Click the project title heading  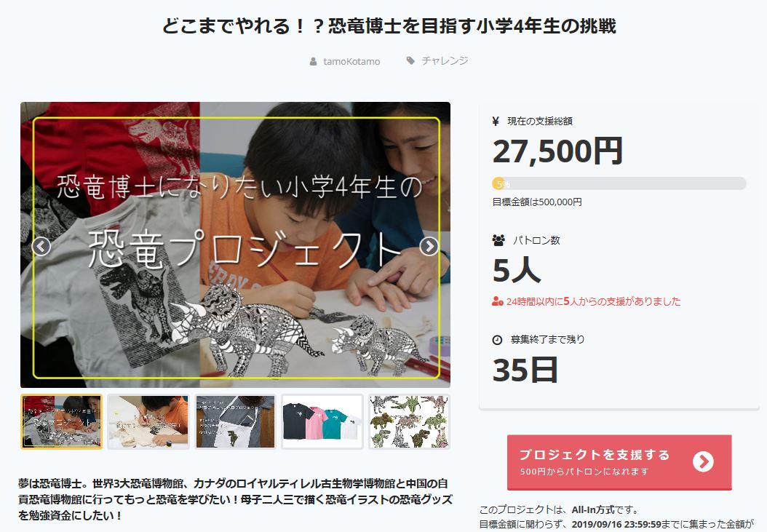pyautogui.click(x=389, y=26)
